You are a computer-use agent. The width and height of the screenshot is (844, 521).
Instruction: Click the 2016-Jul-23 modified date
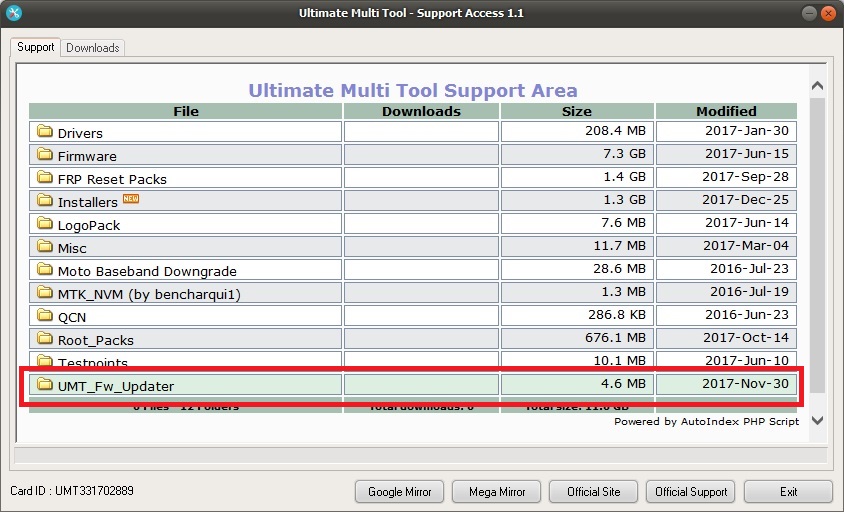[x=749, y=269]
